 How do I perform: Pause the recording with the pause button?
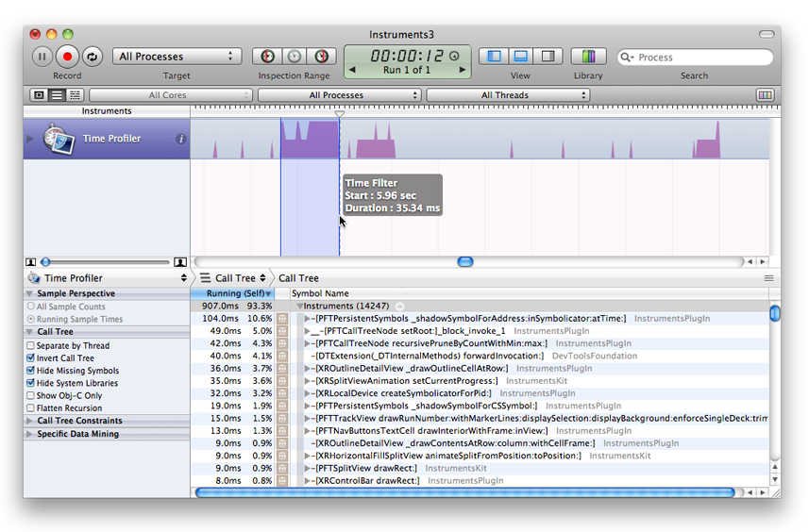[x=42, y=57]
